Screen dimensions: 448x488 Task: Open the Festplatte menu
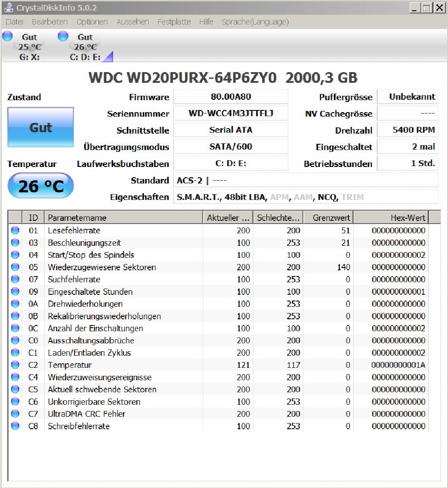coord(174,22)
